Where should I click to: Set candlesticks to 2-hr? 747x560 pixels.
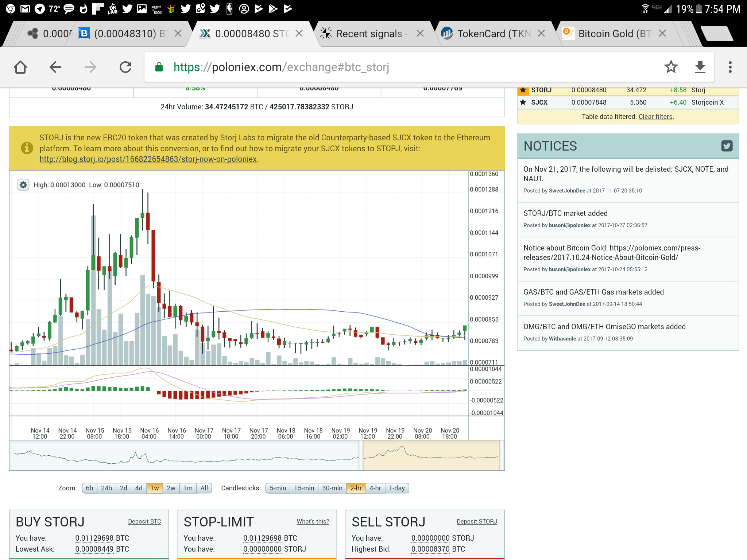pos(356,488)
